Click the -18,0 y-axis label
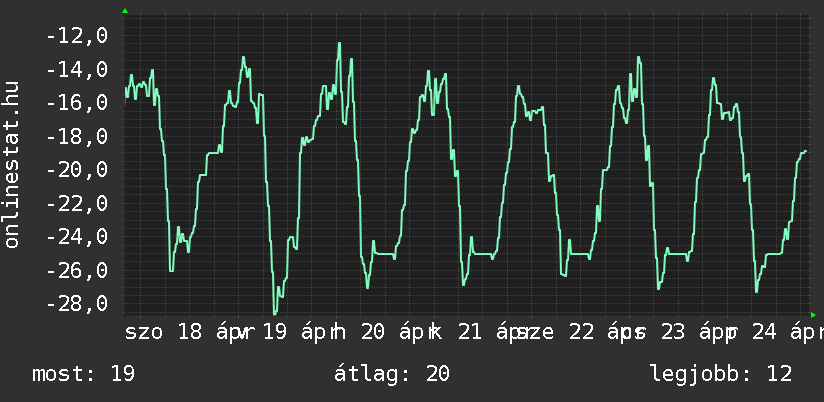 click(x=78, y=137)
